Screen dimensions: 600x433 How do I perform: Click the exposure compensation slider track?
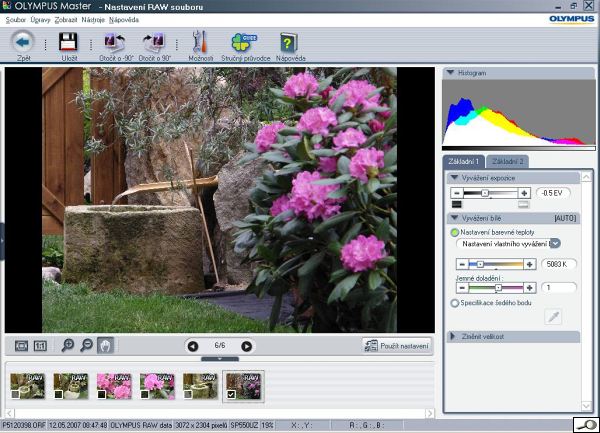tap(492, 192)
